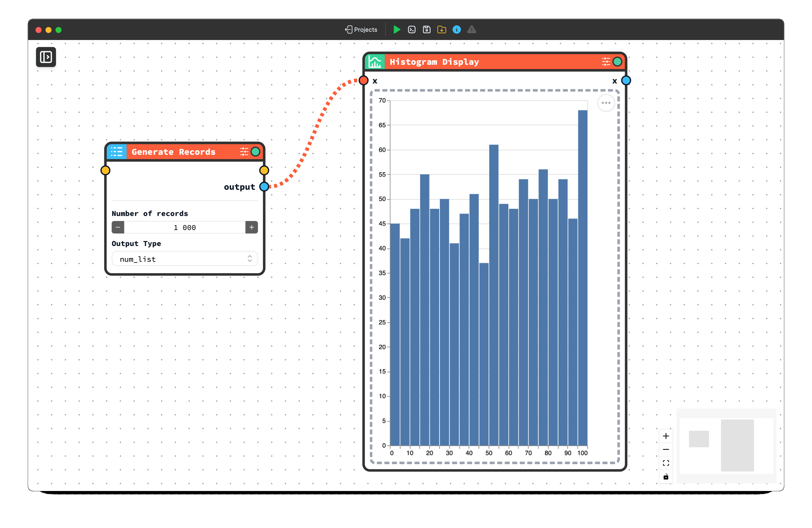Toggle the sidebar panel button
812x528 pixels.
[46, 57]
